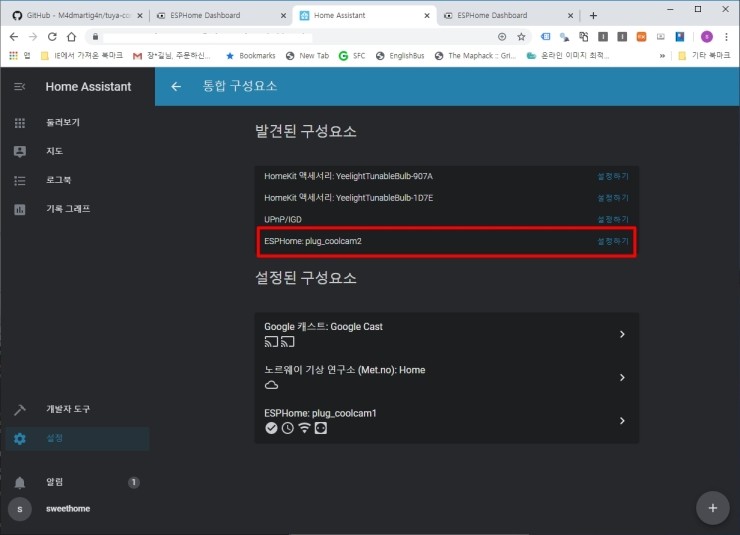Click 설정하기 for UPnP/IGD

[613, 219]
